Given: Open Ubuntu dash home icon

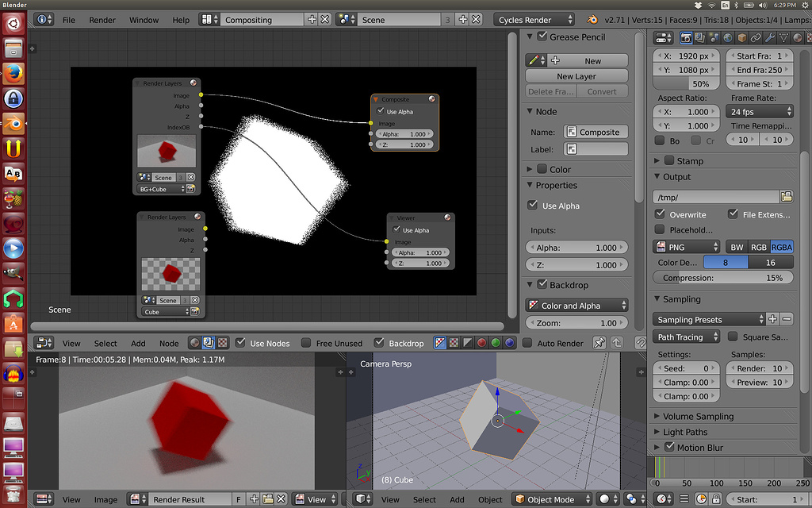Looking at the screenshot, I should [13, 23].
